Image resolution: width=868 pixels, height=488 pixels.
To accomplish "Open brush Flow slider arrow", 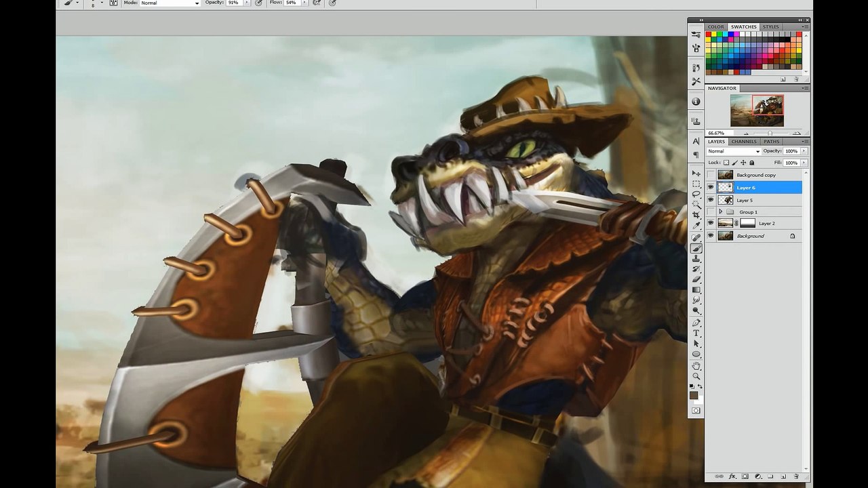I will pos(303,3).
